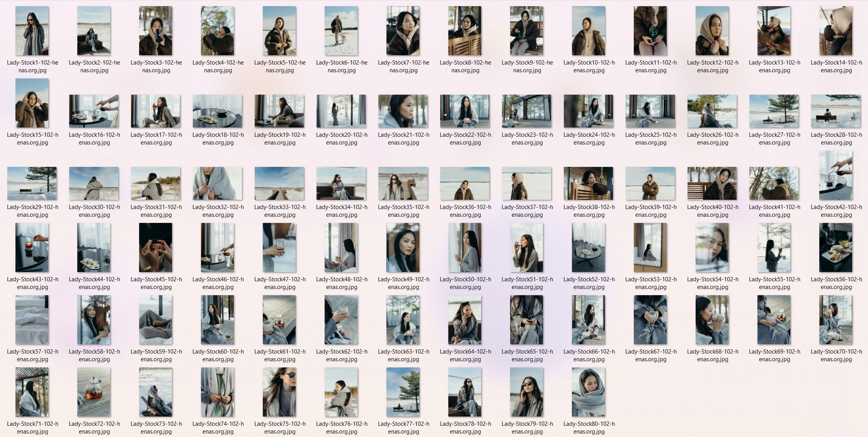Click the Lady-Stock33 boardwalk thumbnail

tap(279, 183)
